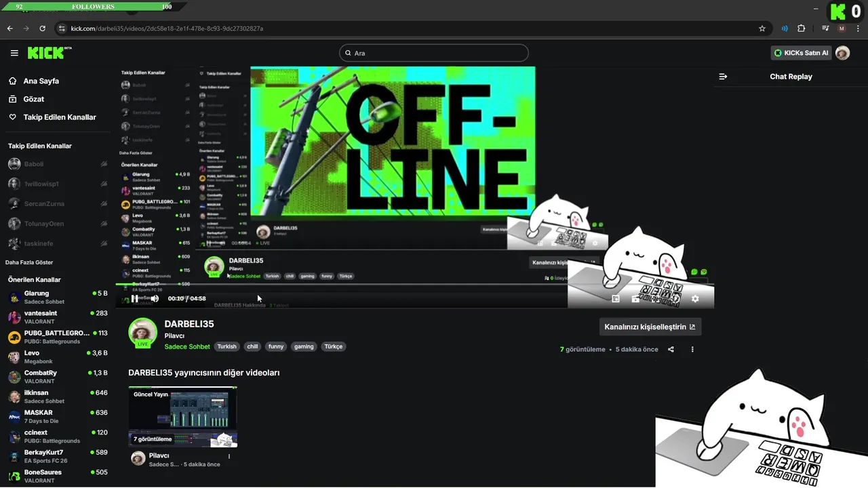Open the Chrome three-dot menu

pos(858,28)
